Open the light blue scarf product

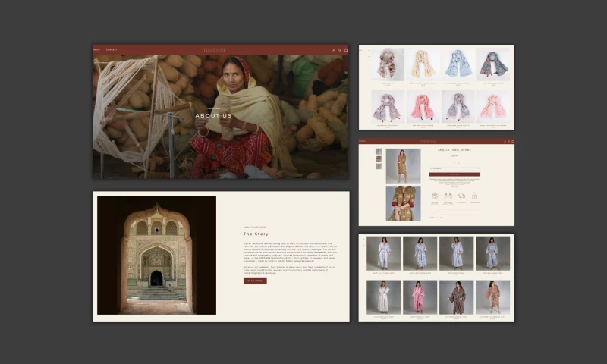point(458,64)
